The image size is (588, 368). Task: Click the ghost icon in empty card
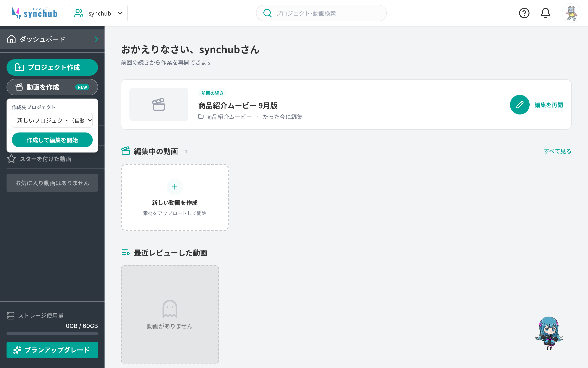coord(170,309)
